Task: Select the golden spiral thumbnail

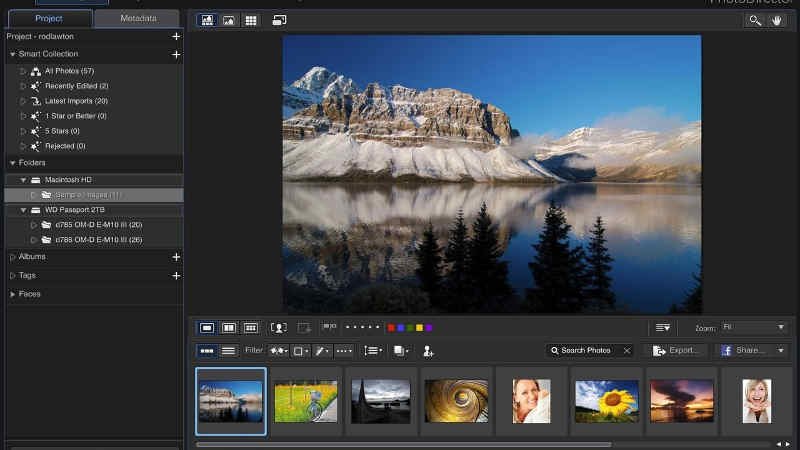Action: pos(456,401)
